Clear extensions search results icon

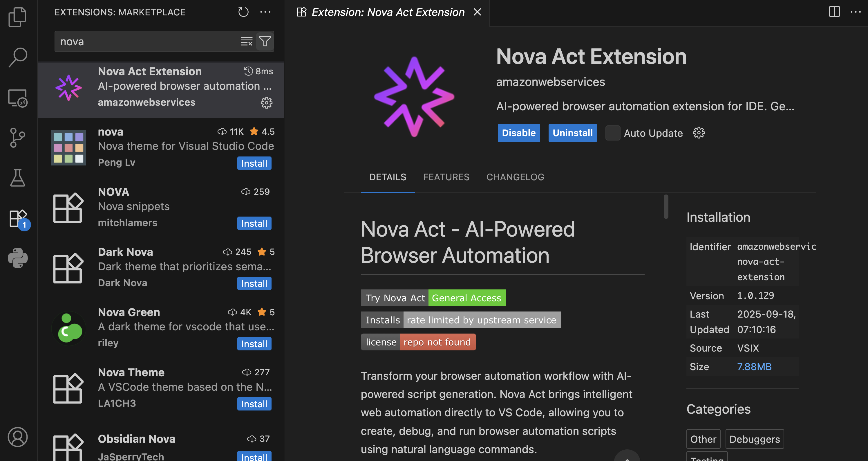[246, 42]
